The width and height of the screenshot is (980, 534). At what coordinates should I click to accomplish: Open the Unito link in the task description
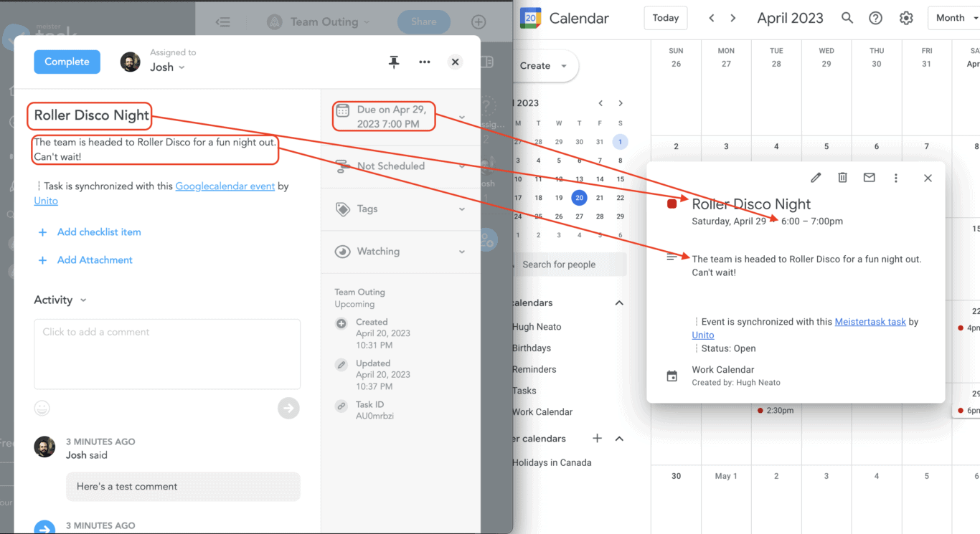coord(46,201)
